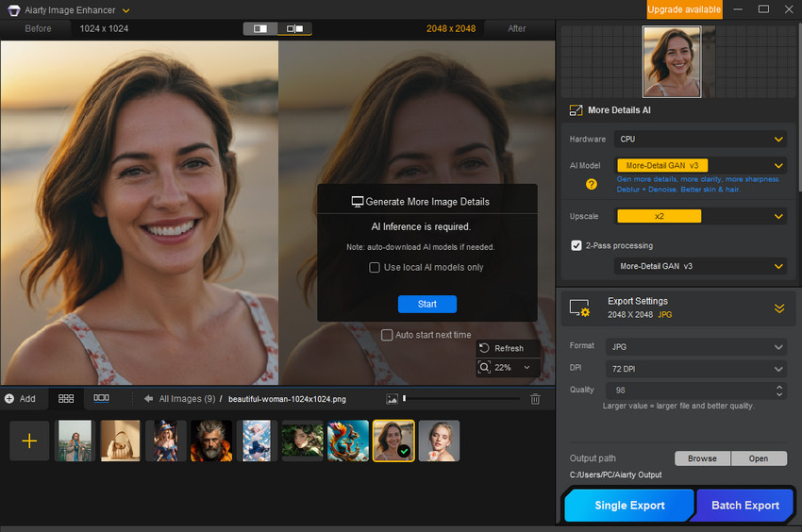The width and height of the screenshot is (802, 532).
Task: Select the woman in green leaves thumbnail
Action: click(302, 441)
